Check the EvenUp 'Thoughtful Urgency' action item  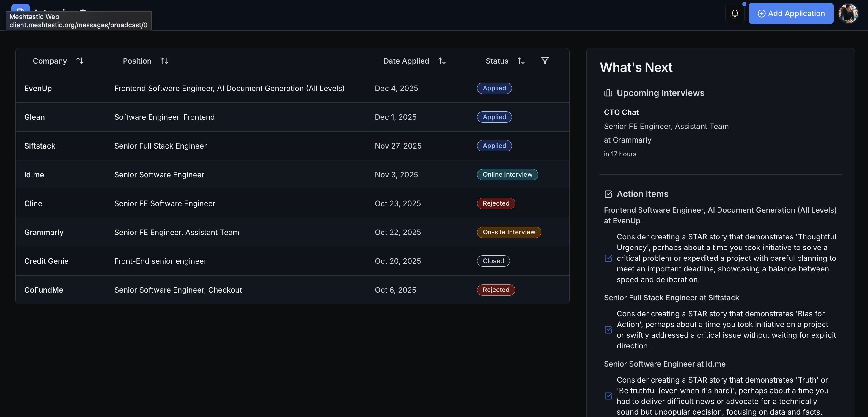(x=608, y=258)
